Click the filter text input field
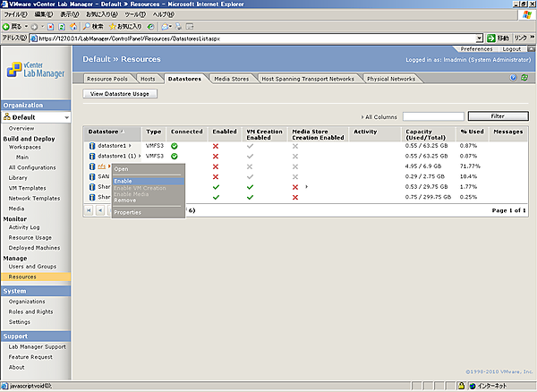The image size is (537, 392). pyautogui.click(x=432, y=116)
